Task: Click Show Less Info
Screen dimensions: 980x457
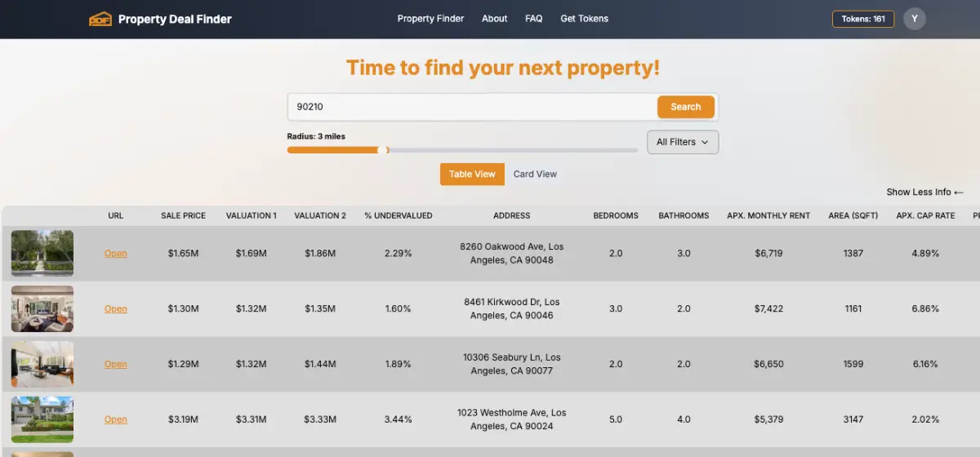Action: [925, 192]
